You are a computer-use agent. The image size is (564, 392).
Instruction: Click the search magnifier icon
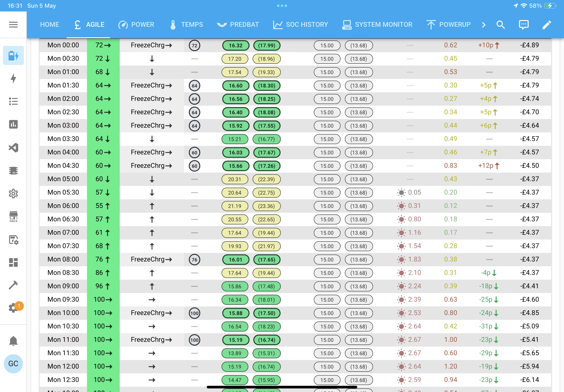coord(500,25)
